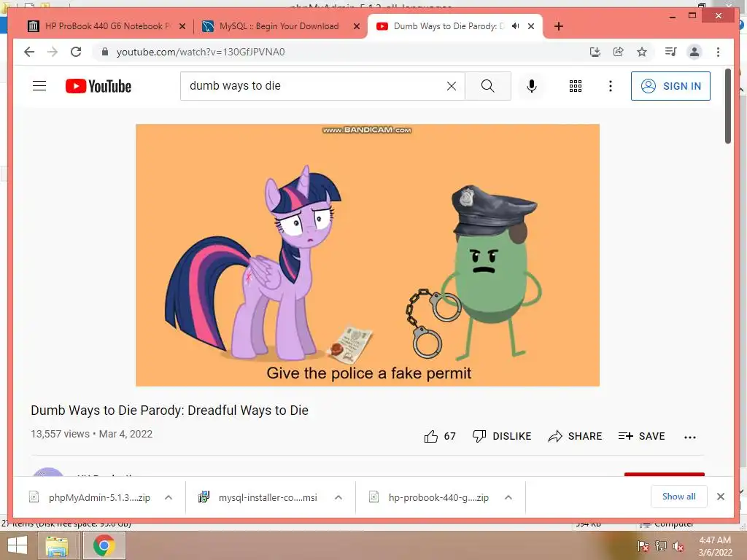Bookmark this page with the star icon
Image resolution: width=747 pixels, height=560 pixels.
click(642, 52)
